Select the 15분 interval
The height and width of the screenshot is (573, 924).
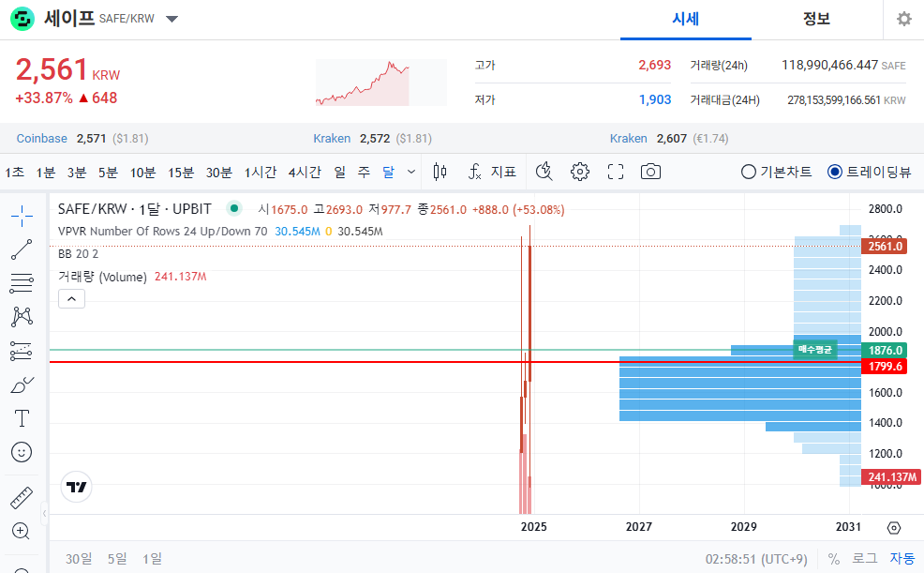(x=181, y=173)
